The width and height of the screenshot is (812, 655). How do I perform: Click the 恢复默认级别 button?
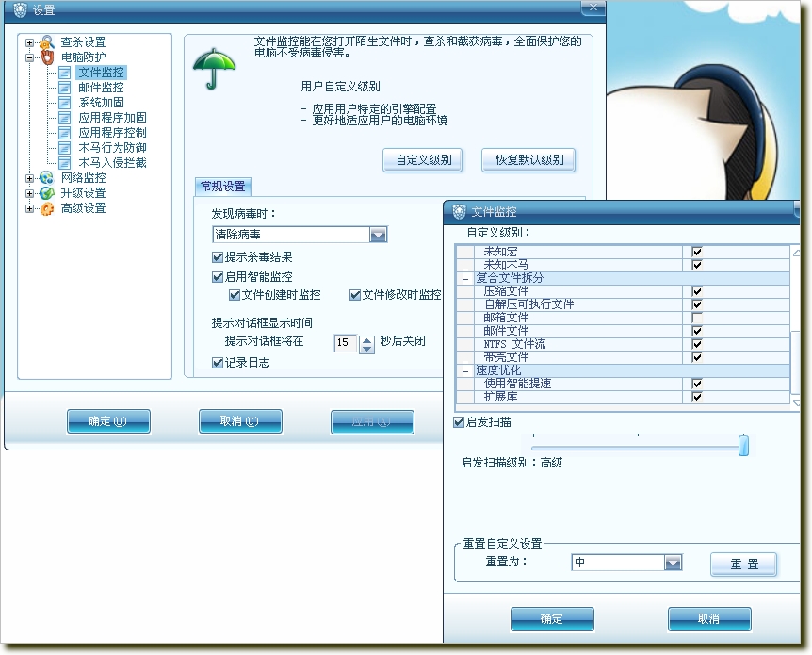528,160
